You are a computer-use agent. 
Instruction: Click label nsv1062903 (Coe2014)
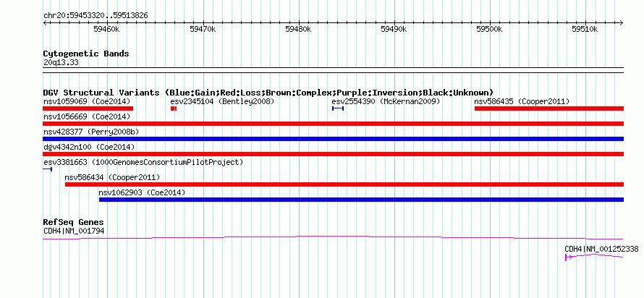[x=142, y=192]
